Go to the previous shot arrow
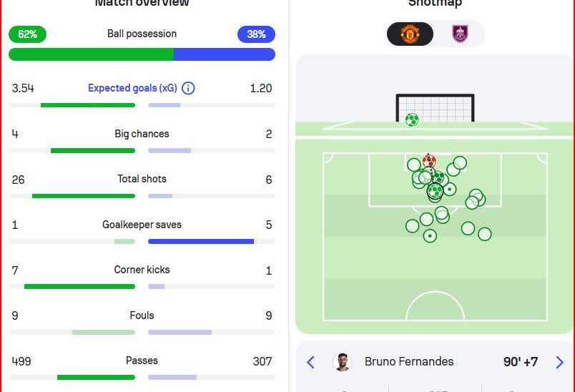This screenshot has height=392, width=575. (x=310, y=362)
